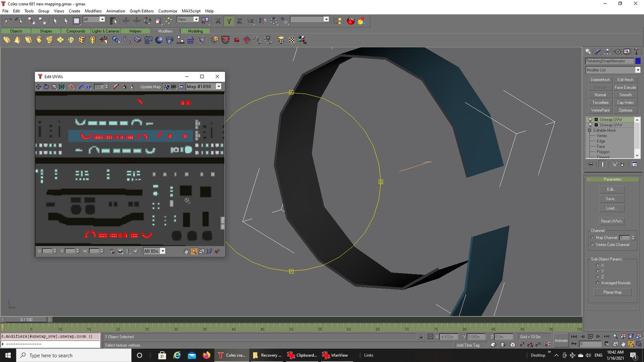Viewport: 644px width, 362px height.
Task: Click the Edit... button in Parameters
Action: point(611,190)
